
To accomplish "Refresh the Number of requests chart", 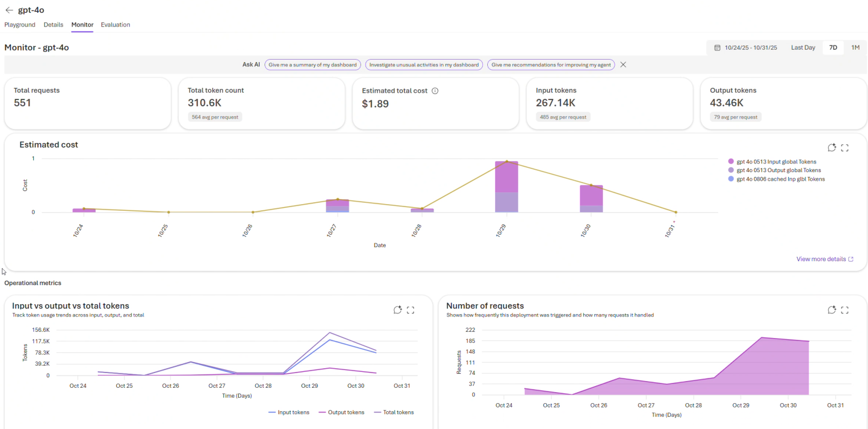I will tap(832, 310).
